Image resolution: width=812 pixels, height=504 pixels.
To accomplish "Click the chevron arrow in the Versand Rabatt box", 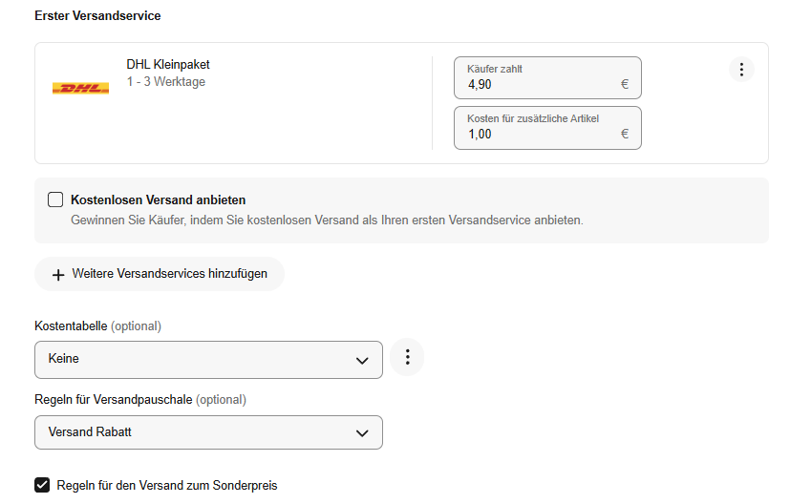I will click(x=362, y=432).
